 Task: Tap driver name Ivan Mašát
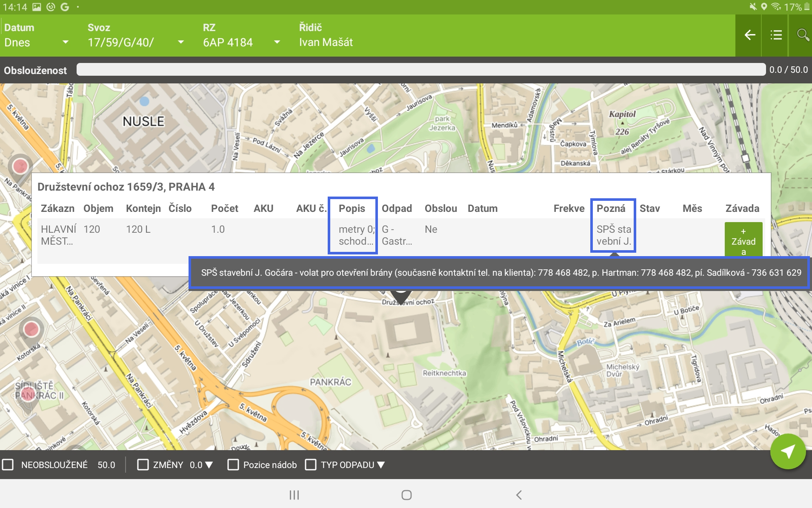[326, 42]
